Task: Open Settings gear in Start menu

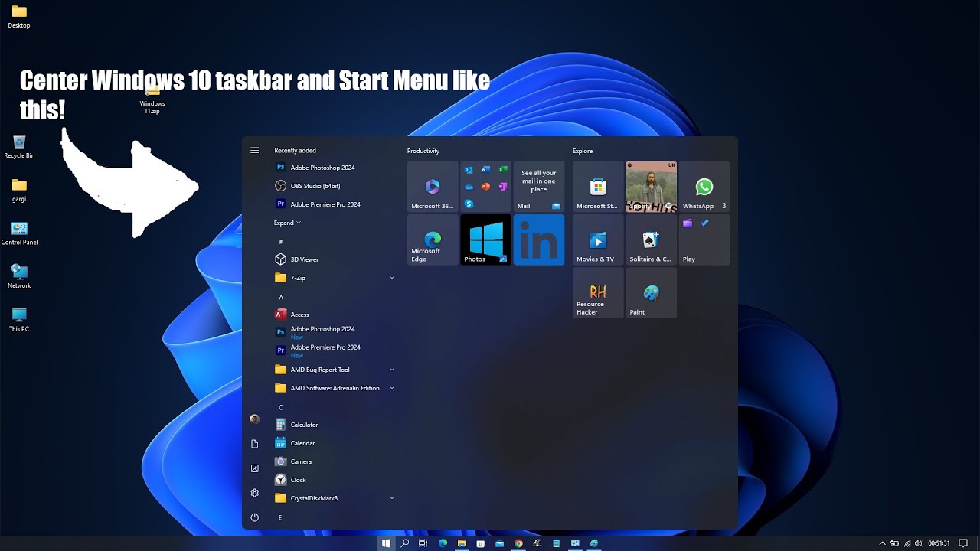Action: click(255, 493)
